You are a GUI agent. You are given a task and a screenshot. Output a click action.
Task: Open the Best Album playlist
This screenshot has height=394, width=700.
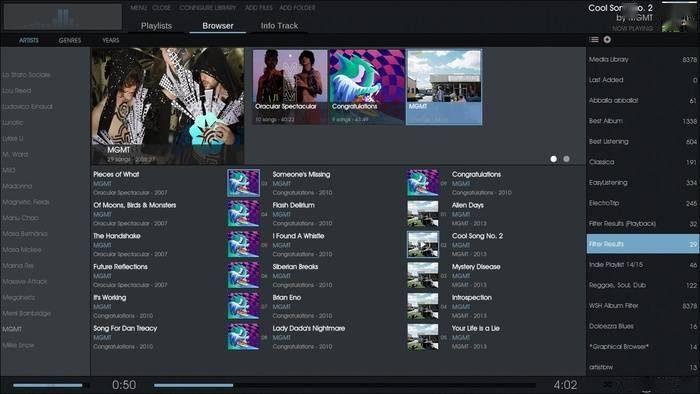point(643,121)
